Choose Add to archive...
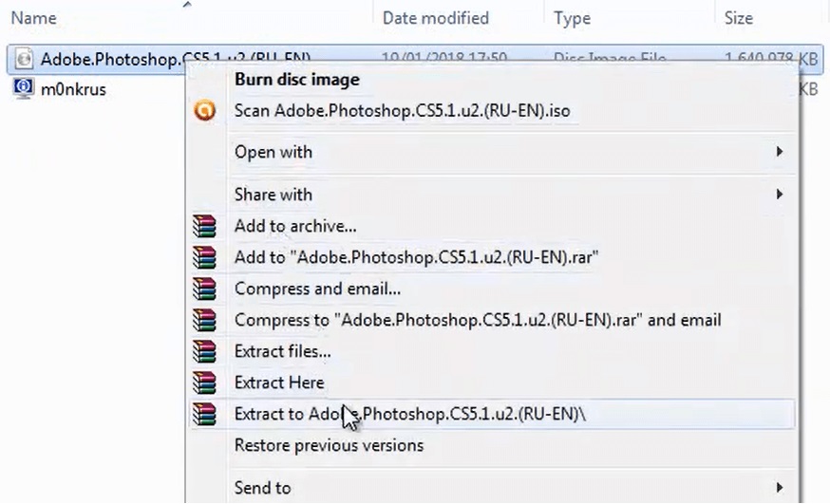This screenshot has width=830, height=504. tap(295, 226)
